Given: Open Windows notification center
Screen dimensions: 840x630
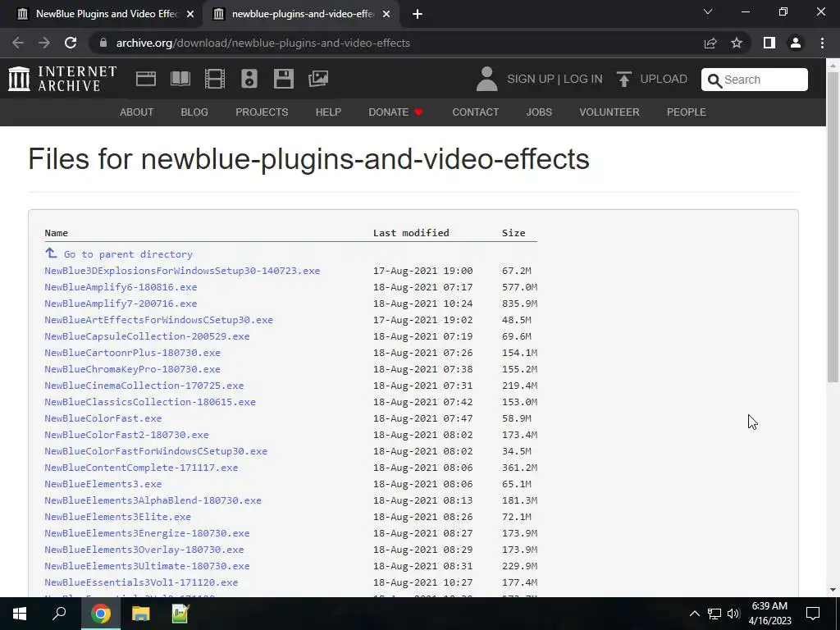Looking at the screenshot, I should (813, 614).
